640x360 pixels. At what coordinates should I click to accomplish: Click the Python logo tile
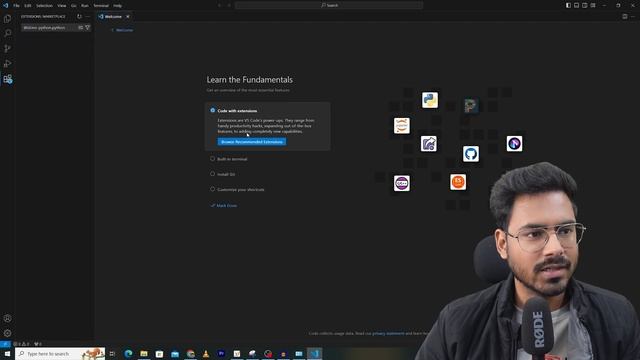pyautogui.click(x=430, y=100)
